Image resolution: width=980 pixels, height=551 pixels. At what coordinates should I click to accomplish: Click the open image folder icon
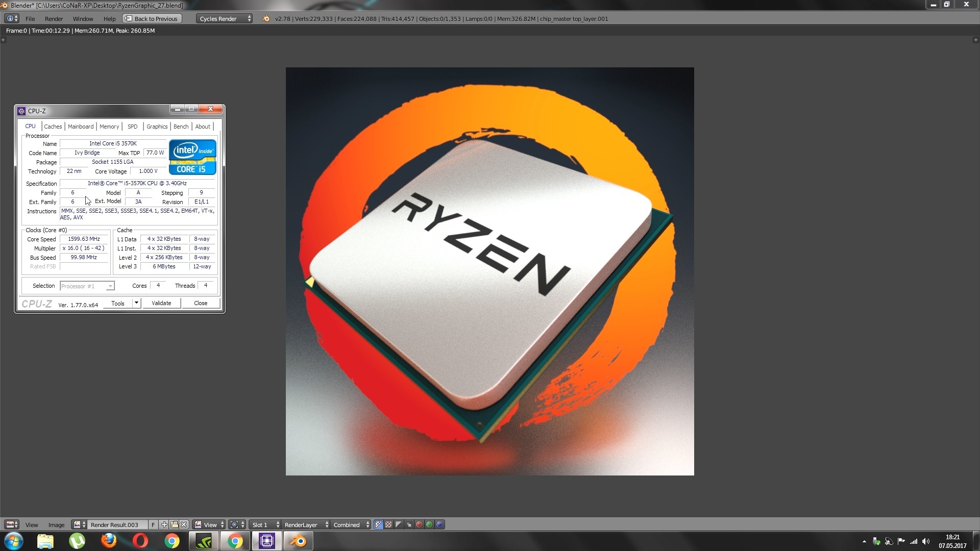[x=174, y=524]
